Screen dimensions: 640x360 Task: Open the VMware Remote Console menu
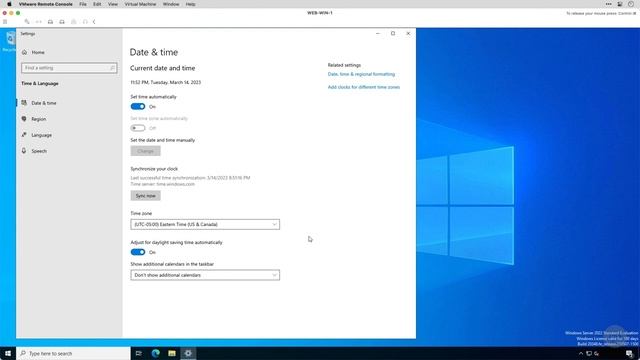point(46,4)
